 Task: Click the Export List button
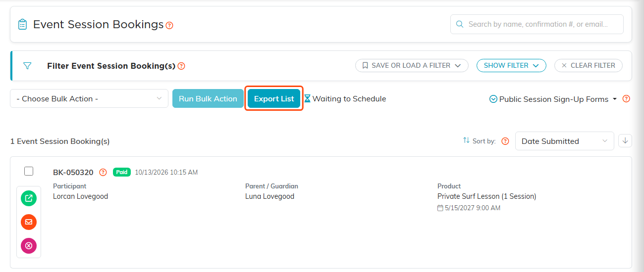click(274, 98)
